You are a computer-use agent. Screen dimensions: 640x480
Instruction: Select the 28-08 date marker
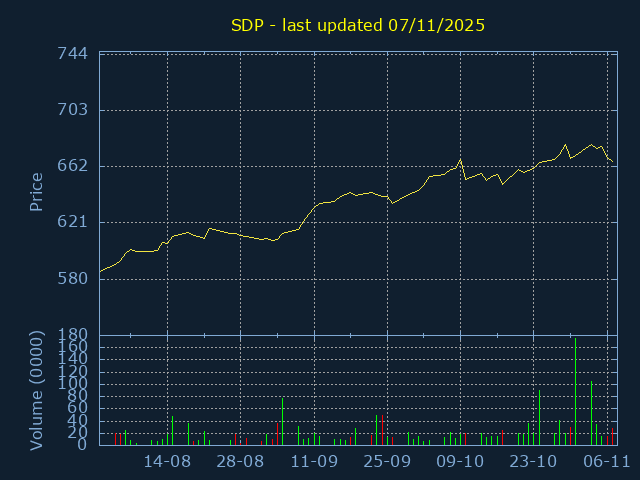[x=241, y=462]
